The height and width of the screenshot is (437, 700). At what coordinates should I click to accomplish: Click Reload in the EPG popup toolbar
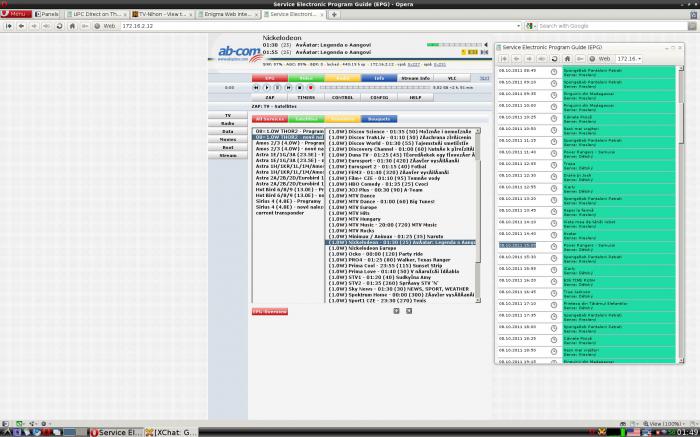pyautogui.click(x=554, y=59)
